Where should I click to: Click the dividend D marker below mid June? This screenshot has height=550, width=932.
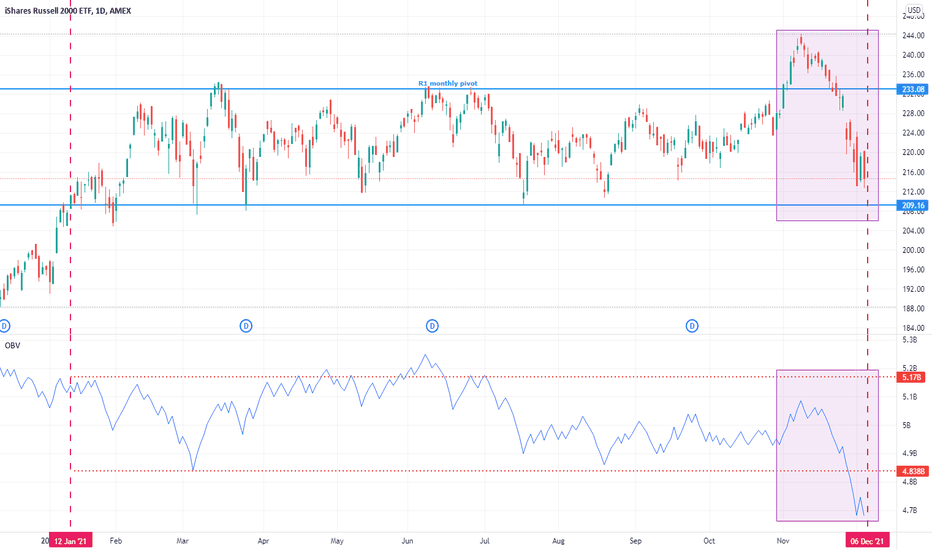click(x=432, y=326)
